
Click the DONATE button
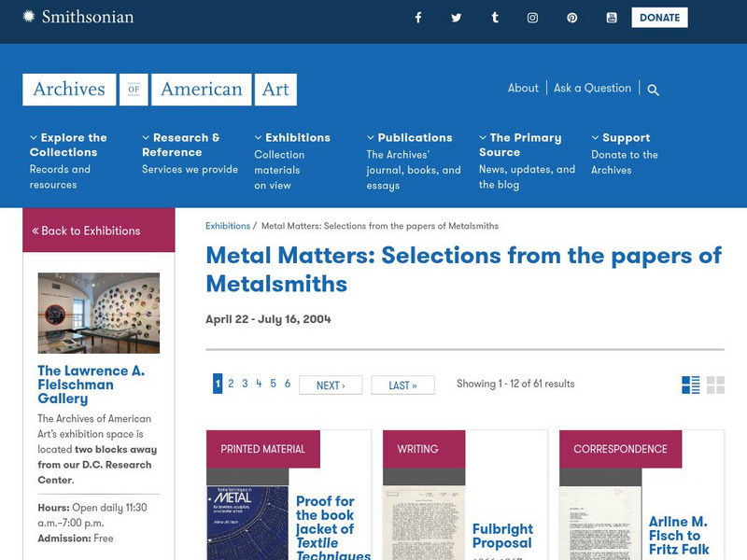(x=659, y=18)
